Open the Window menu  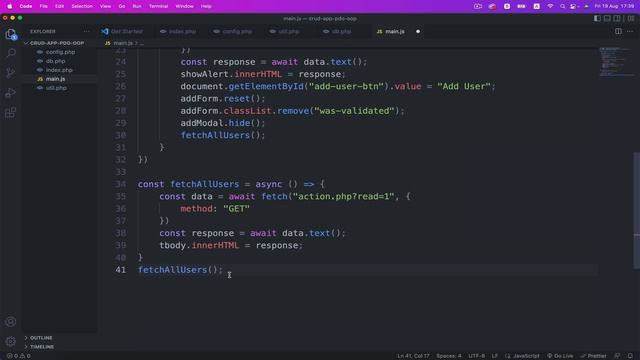coord(184,6)
